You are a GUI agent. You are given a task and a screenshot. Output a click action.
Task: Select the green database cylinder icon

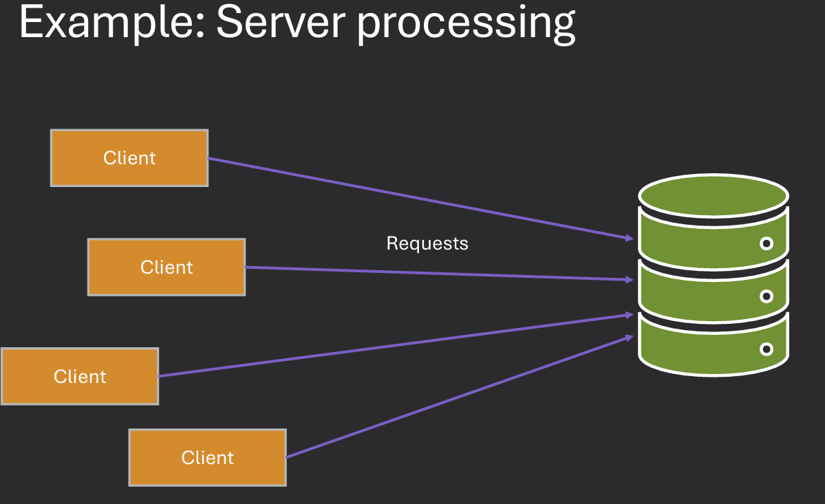coord(714,275)
